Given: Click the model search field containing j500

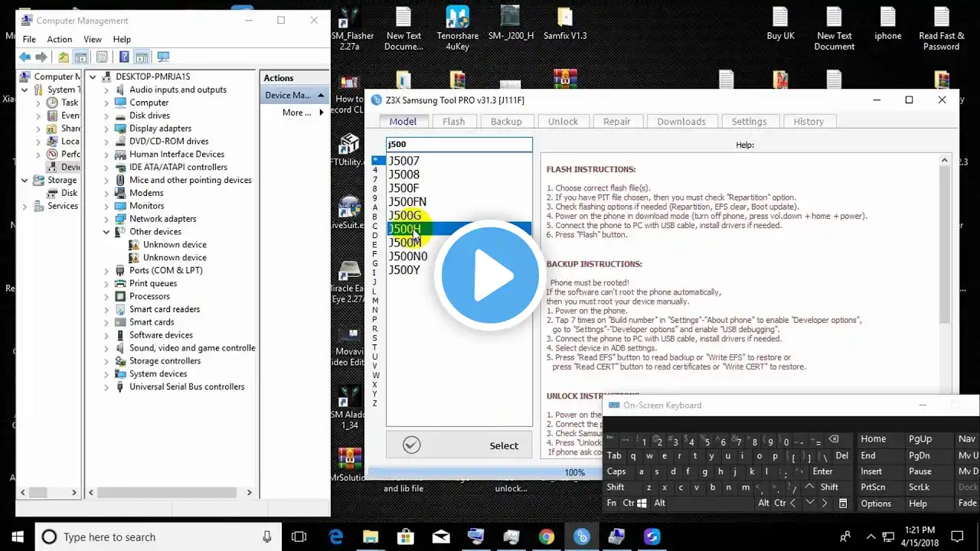Looking at the screenshot, I should click(459, 144).
